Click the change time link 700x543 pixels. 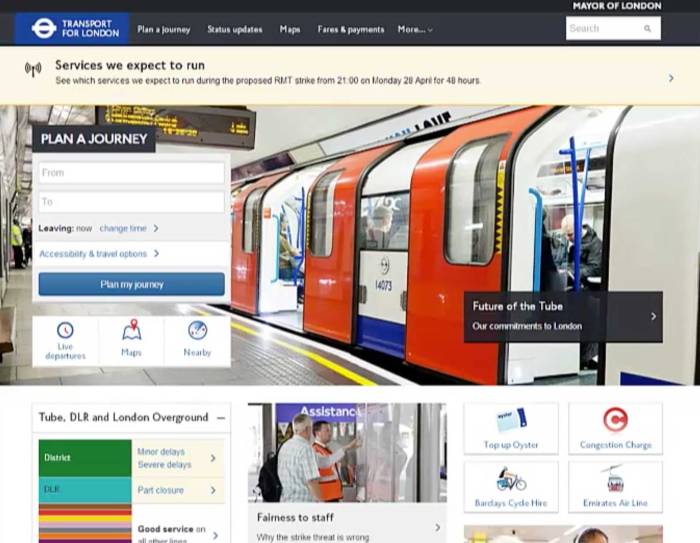click(x=123, y=228)
